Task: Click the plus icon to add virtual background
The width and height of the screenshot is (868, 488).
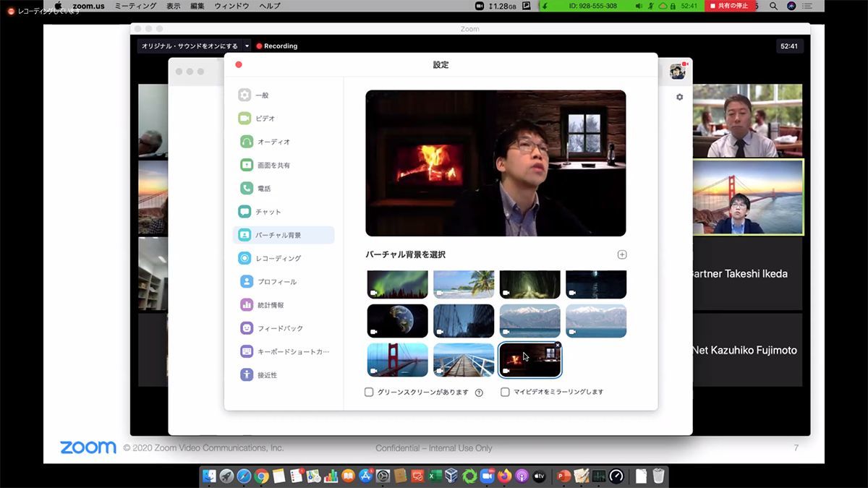Action: (622, 254)
